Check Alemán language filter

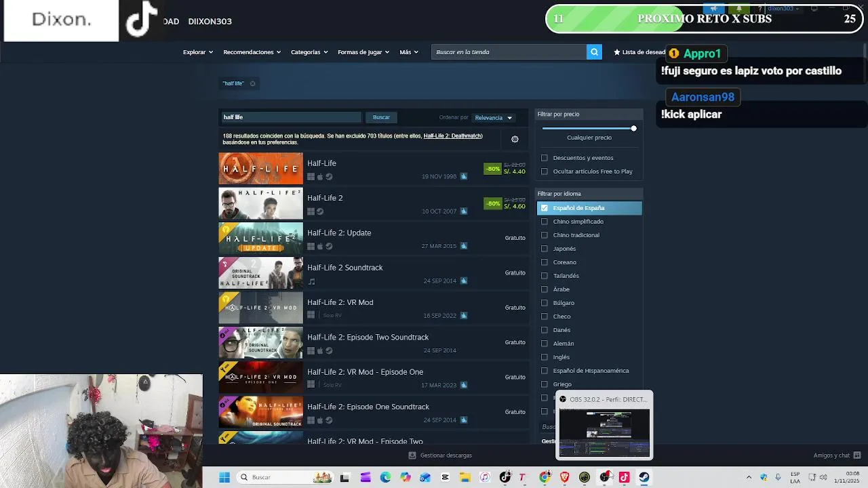pyautogui.click(x=544, y=344)
